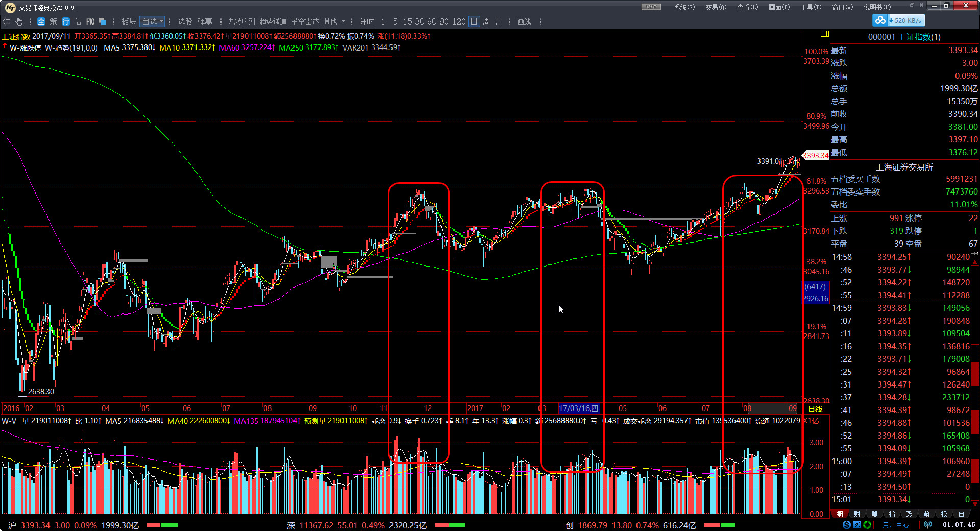Click the blue 行 quotes icon

[66, 21]
